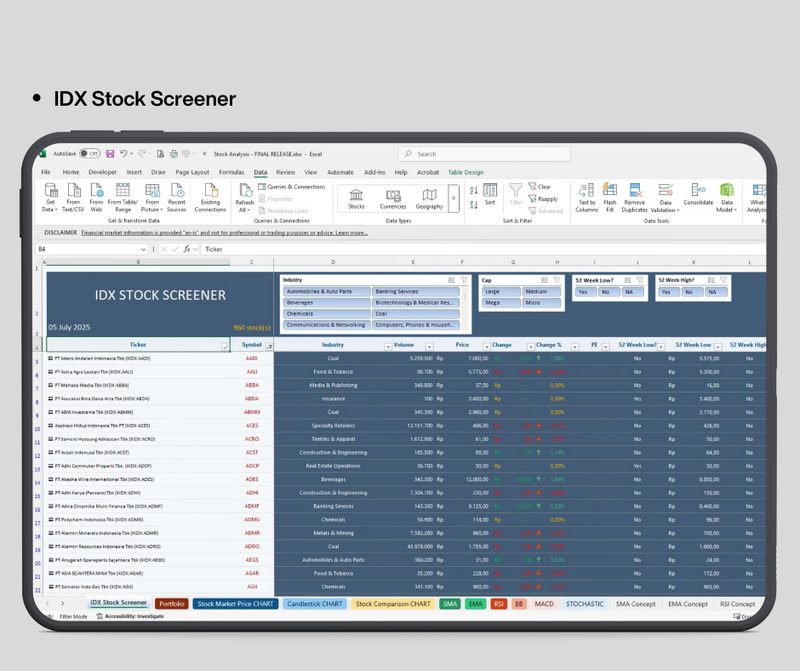Click the Remove Duplicates icon
This screenshot has width=800, height=671.
tap(633, 196)
